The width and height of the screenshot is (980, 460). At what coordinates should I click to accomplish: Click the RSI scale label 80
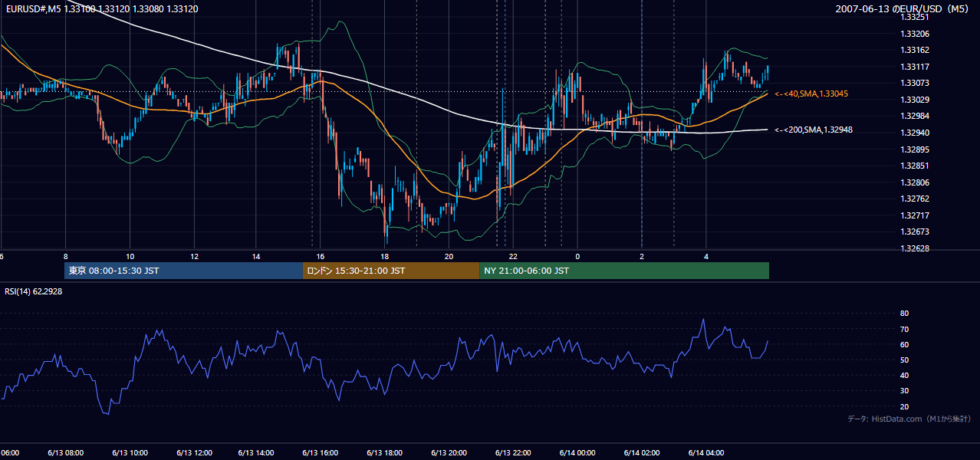904,314
